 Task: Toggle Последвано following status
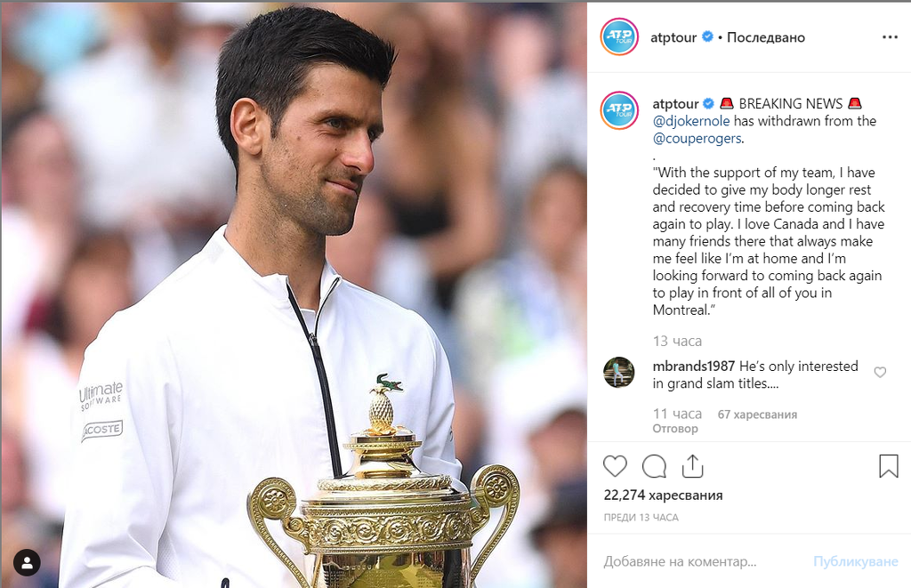click(766, 37)
